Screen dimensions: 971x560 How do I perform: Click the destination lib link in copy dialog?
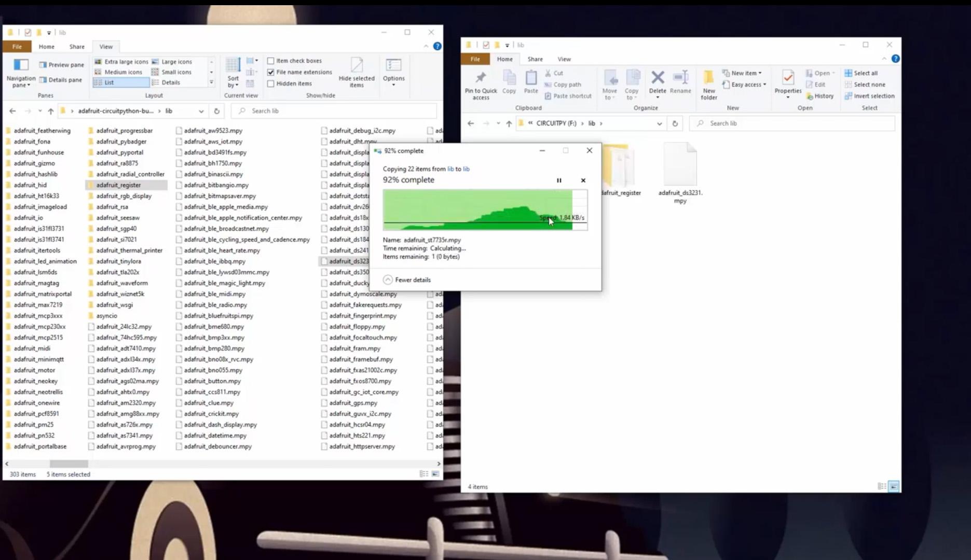[x=466, y=169]
